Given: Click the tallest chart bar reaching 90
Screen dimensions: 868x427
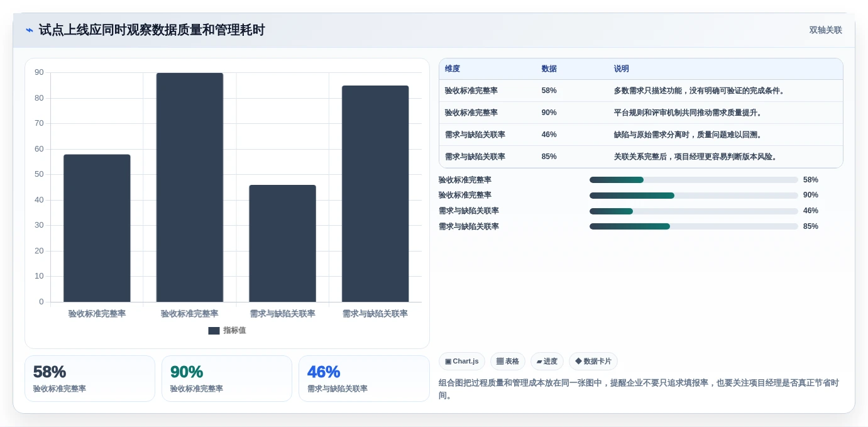Looking at the screenshot, I should 190,187.
